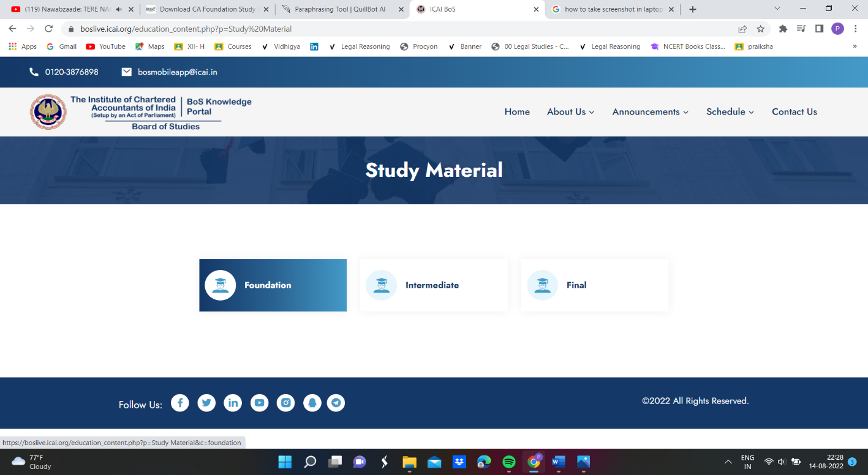
Task: Open the YouTube follow icon
Action: click(259, 403)
